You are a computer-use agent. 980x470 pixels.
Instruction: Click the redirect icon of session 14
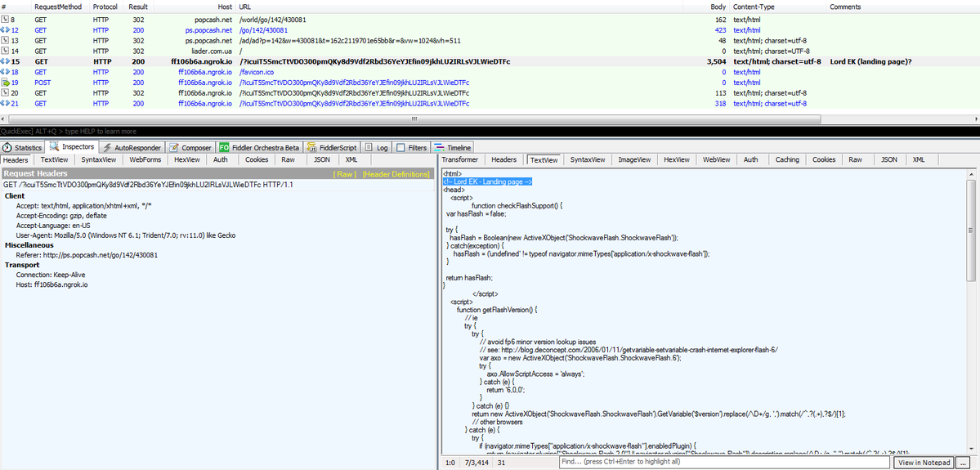[x=6, y=51]
